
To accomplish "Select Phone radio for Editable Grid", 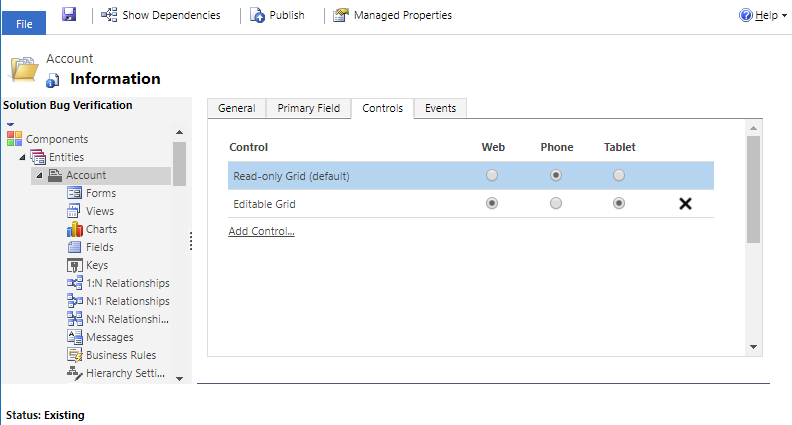I will click(556, 204).
